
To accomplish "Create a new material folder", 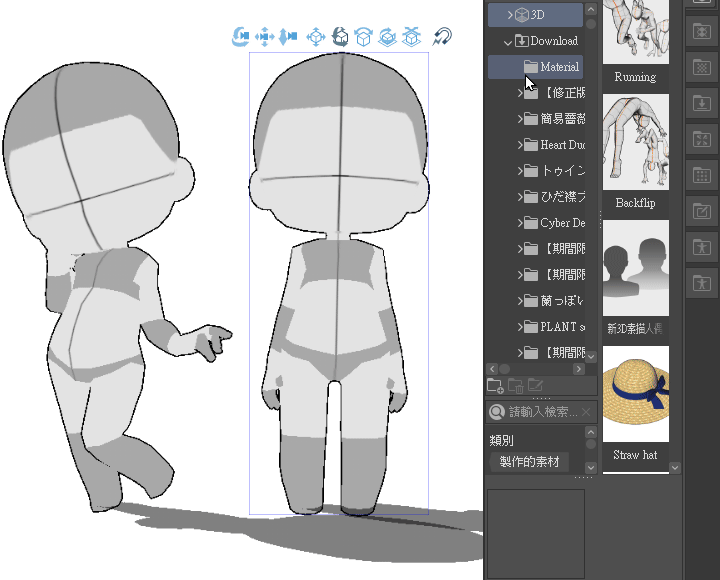I will [495, 386].
